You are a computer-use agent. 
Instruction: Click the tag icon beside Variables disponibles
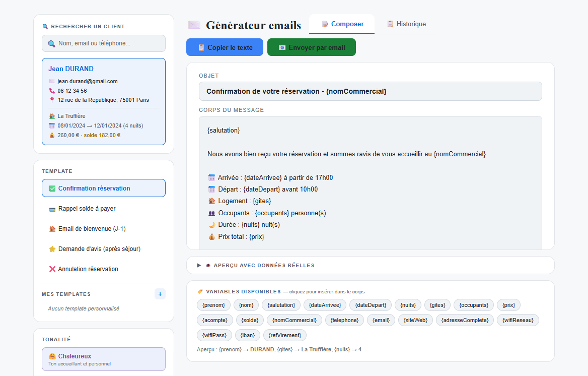200,291
